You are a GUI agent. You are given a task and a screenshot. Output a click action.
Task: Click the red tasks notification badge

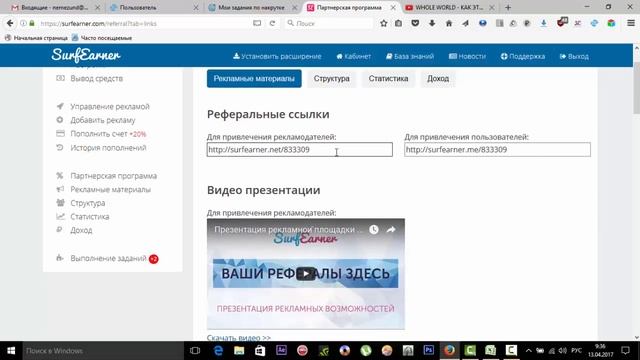coord(153,259)
